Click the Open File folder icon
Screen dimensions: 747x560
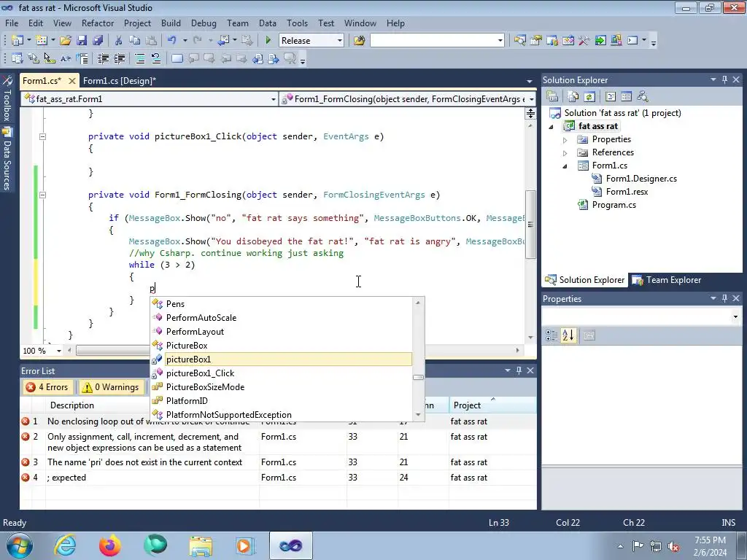[x=66, y=41]
